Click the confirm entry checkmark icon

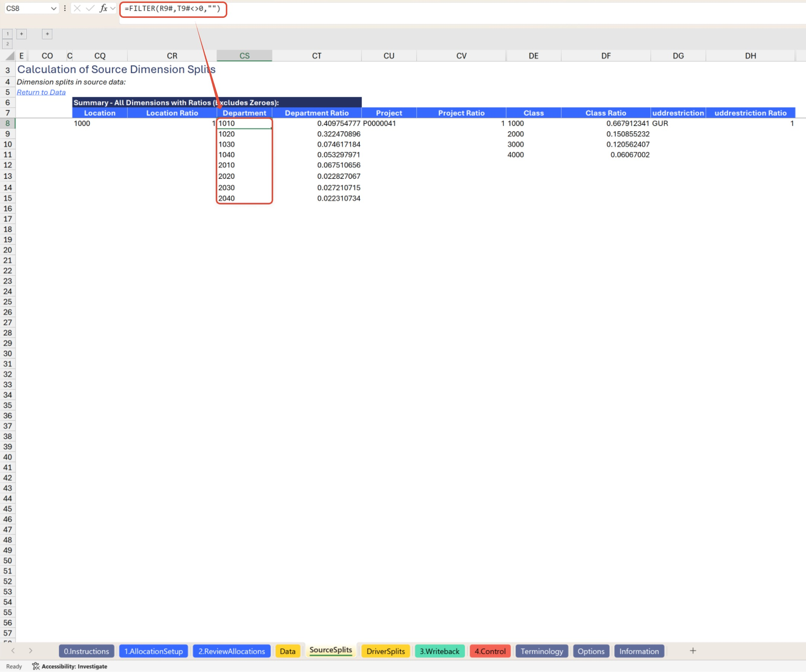90,8
